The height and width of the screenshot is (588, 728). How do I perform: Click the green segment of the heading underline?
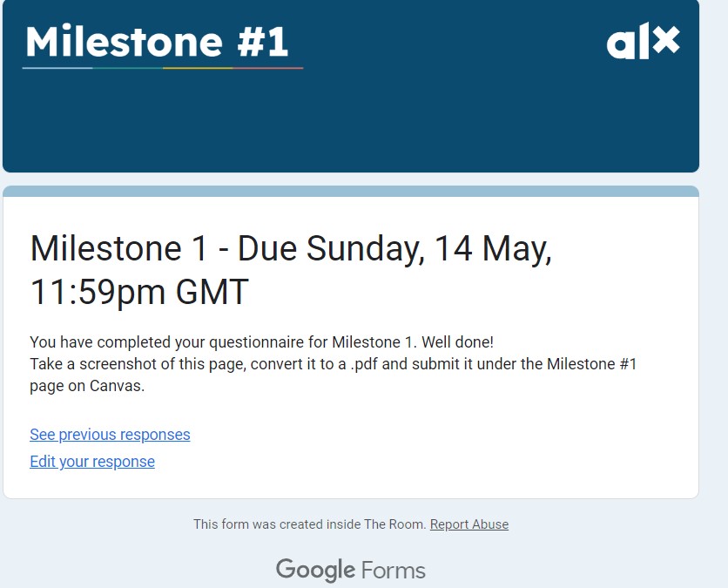pos(127,67)
